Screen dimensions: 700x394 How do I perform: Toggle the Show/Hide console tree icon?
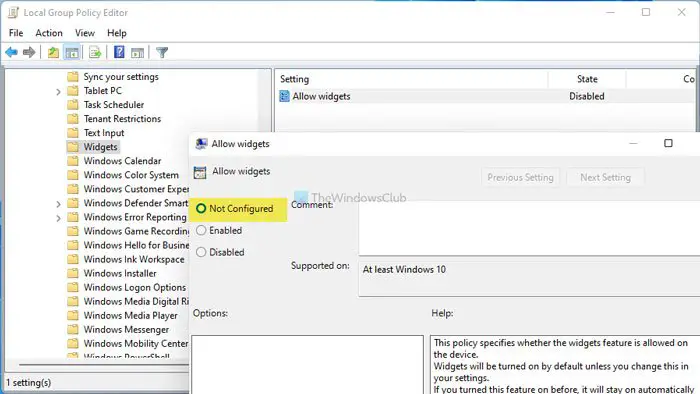click(72, 53)
